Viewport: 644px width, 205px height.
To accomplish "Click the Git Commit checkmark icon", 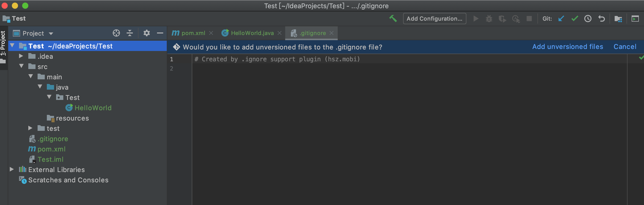I will (x=575, y=19).
